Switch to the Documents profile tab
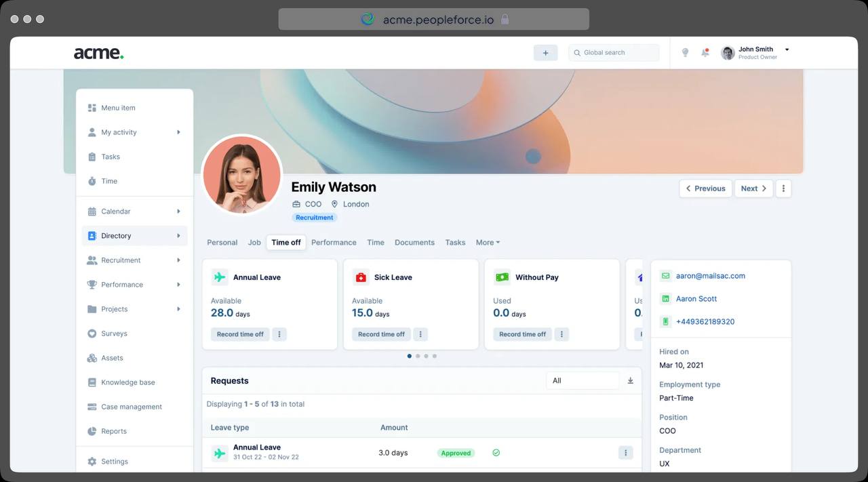 [x=414, y=243]
